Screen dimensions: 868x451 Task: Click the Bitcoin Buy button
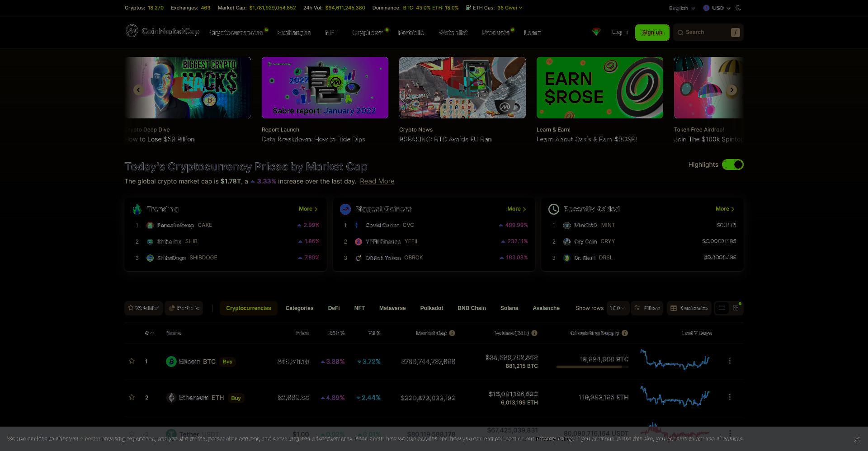click(227, 362)
